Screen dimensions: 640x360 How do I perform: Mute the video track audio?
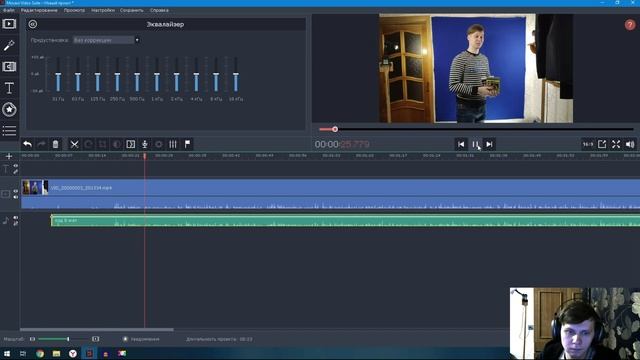(16, 197)
